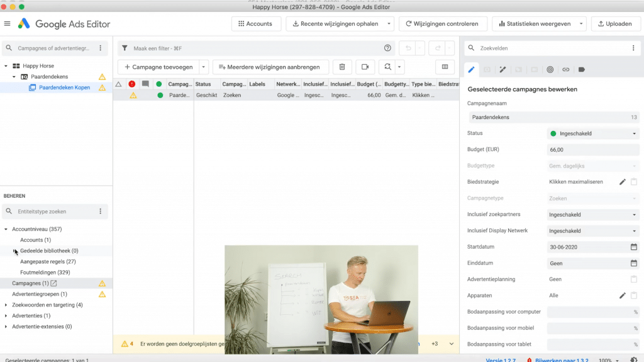Click the trash icon to delete the campaign
The width and height of the screenshot is (644, 362).
(x=341, y=67)
